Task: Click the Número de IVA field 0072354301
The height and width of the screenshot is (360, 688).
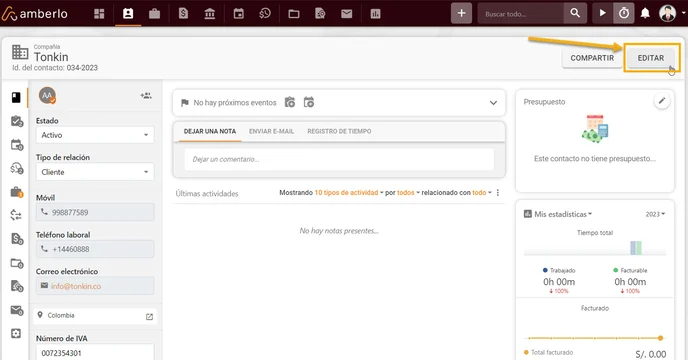Action: point(95,353)
